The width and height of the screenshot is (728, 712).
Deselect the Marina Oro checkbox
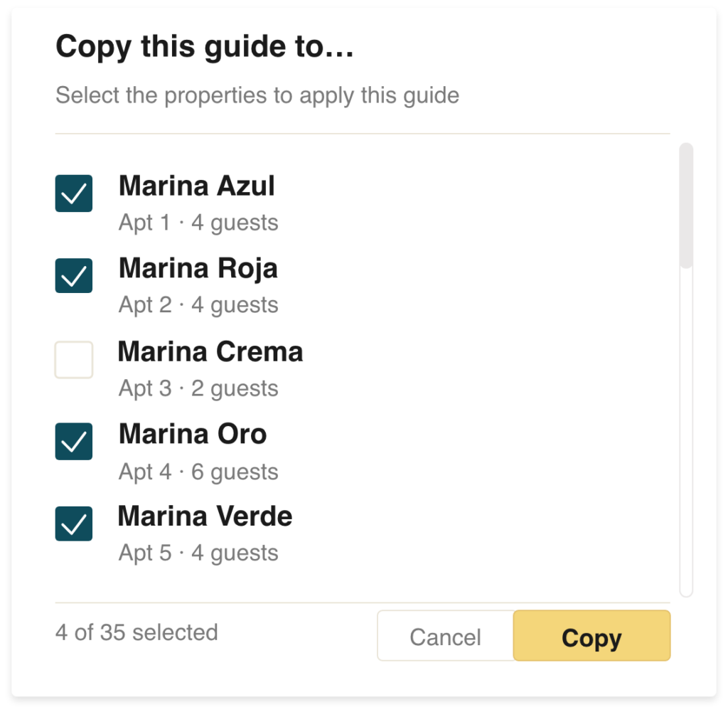click(74, 441)
